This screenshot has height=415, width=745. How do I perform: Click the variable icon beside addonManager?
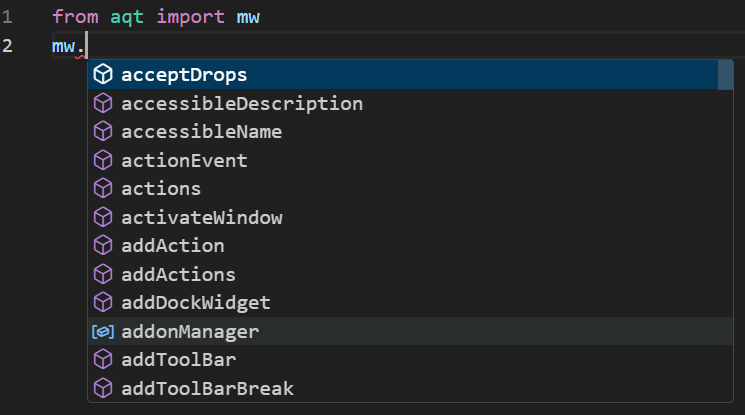pyautogui.click(x=103, y=331)
